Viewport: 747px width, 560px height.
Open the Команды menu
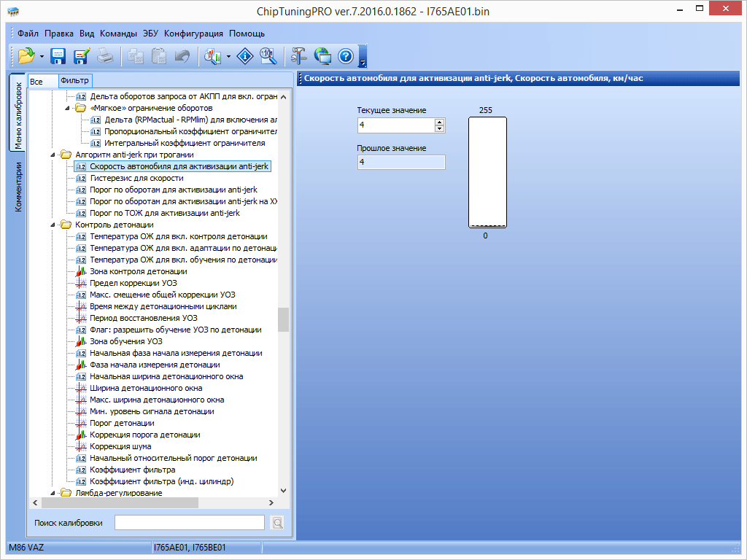point(118,34)
